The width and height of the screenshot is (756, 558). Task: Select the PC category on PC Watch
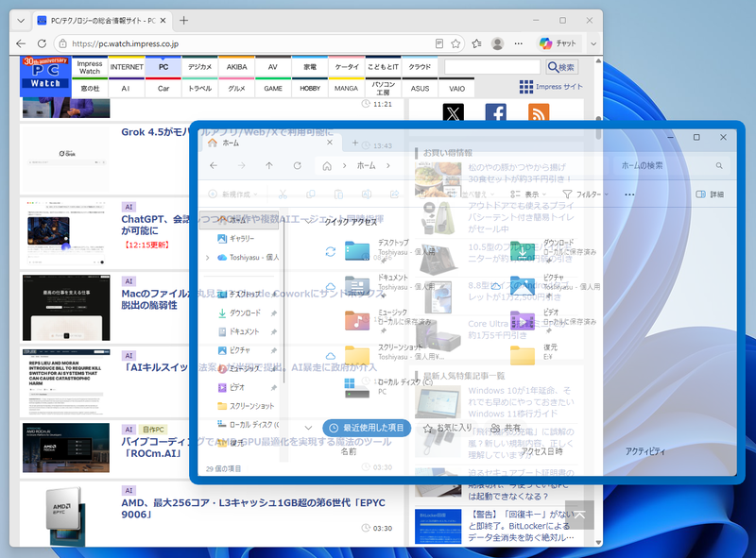(x=163, y=67)
